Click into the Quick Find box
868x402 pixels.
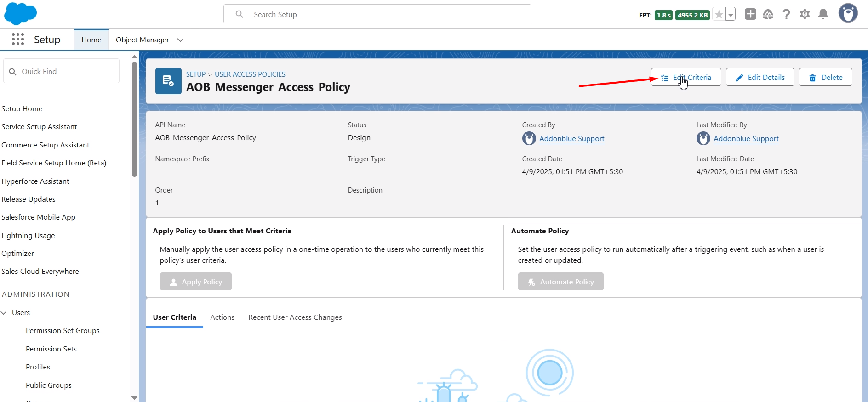(62, 71)
